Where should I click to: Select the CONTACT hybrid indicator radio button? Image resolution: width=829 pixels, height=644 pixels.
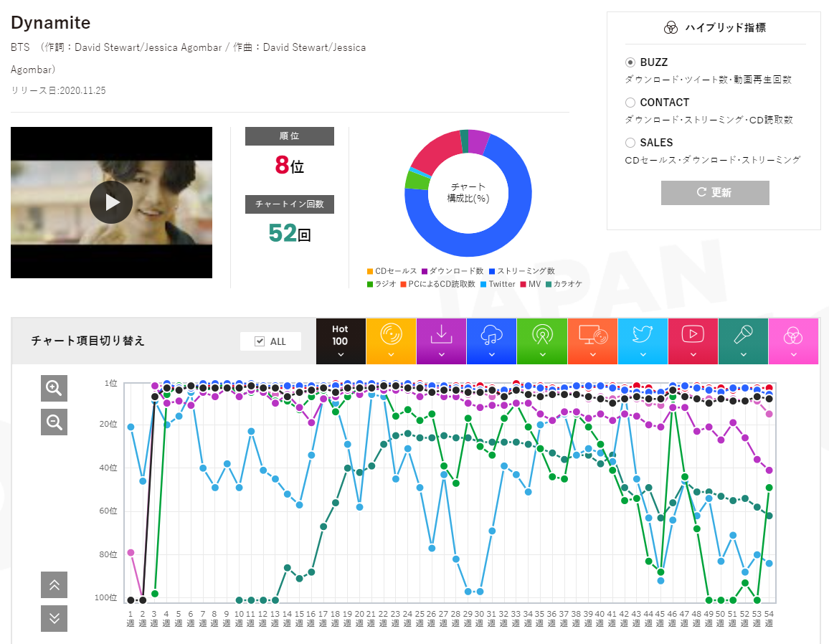point(630,103)
